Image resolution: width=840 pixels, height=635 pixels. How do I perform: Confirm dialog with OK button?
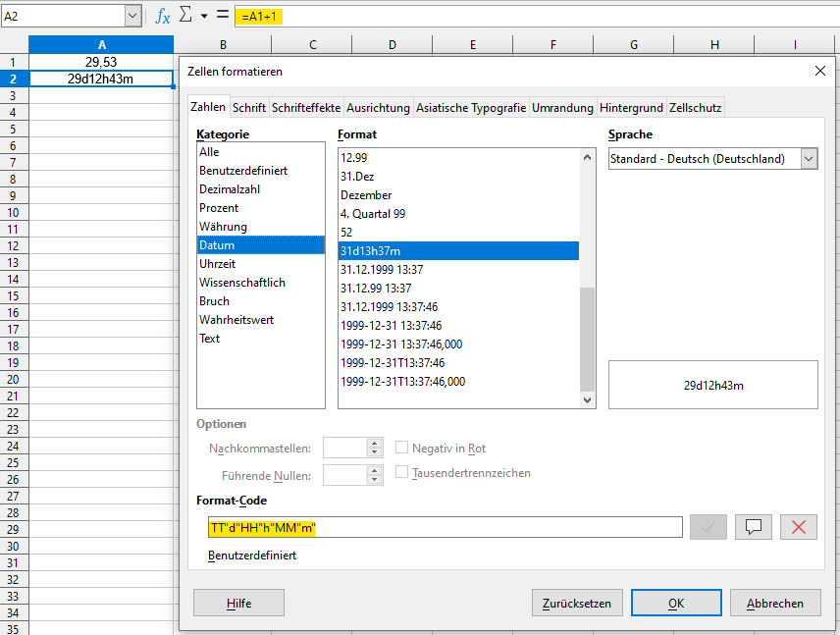[x=676, y=603]
